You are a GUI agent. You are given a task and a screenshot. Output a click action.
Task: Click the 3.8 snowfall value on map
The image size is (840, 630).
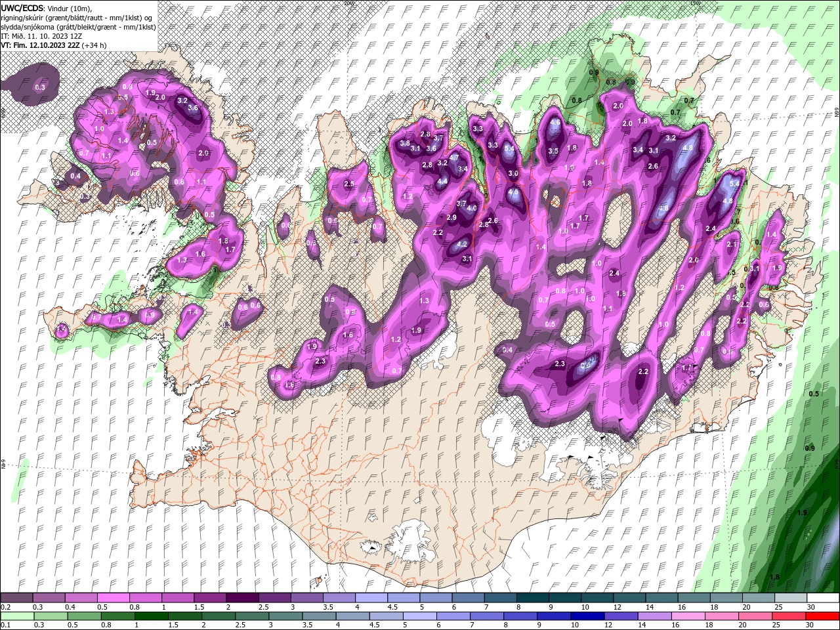pyautogui.click(x=405, y=143)
